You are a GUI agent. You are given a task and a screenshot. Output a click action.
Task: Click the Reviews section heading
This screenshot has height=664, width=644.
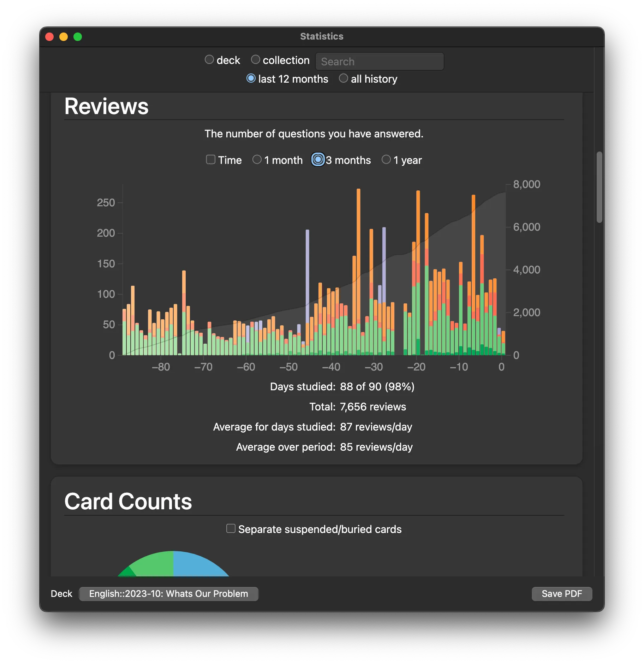(x=106, y=106)
